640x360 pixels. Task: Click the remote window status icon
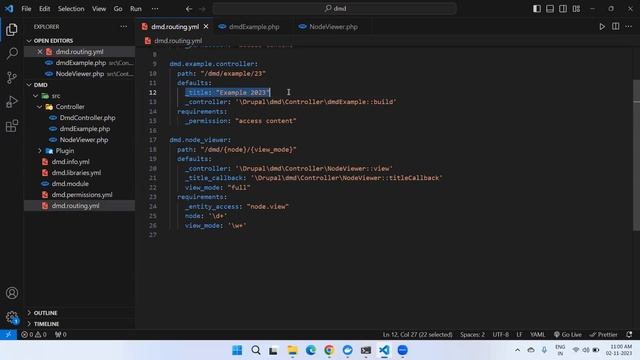(x=8, y=334)
